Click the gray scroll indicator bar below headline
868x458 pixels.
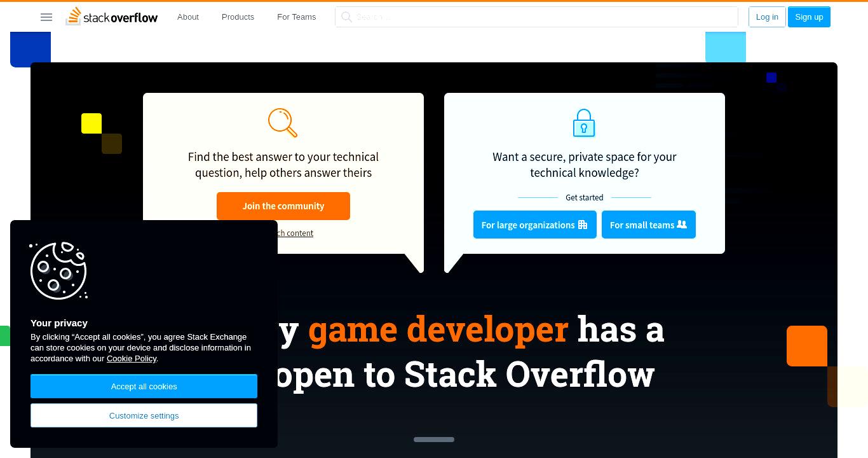coord(434,440)
